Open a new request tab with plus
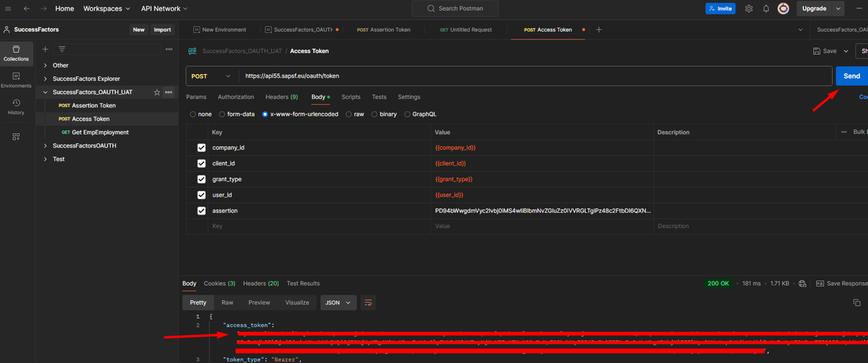This screenshot has width=868, height=363. [x=599, y=29]
